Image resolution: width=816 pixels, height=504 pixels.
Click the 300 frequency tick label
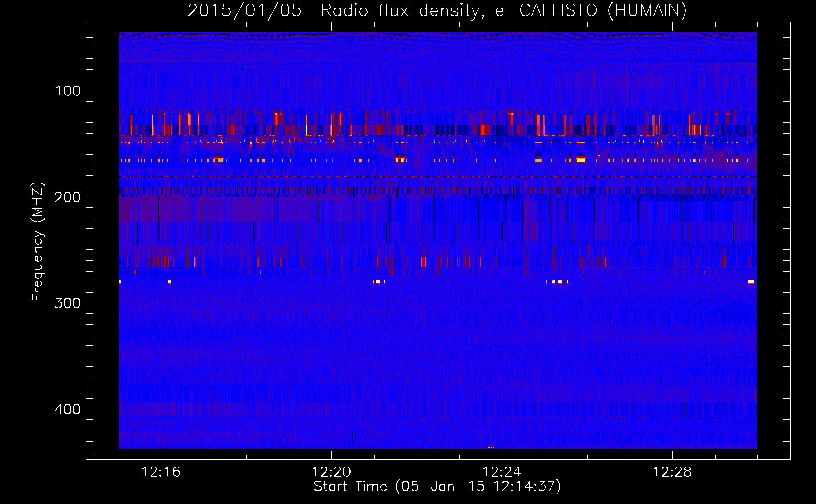68,303
